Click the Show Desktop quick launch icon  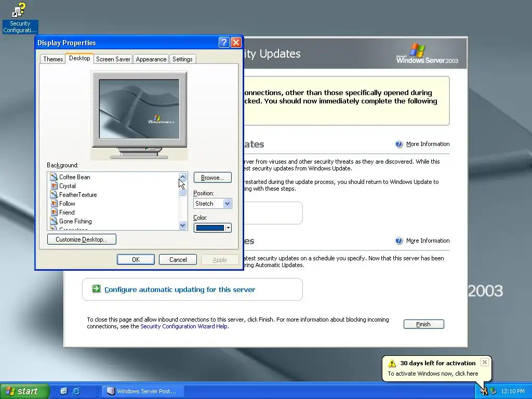[64, 391]
